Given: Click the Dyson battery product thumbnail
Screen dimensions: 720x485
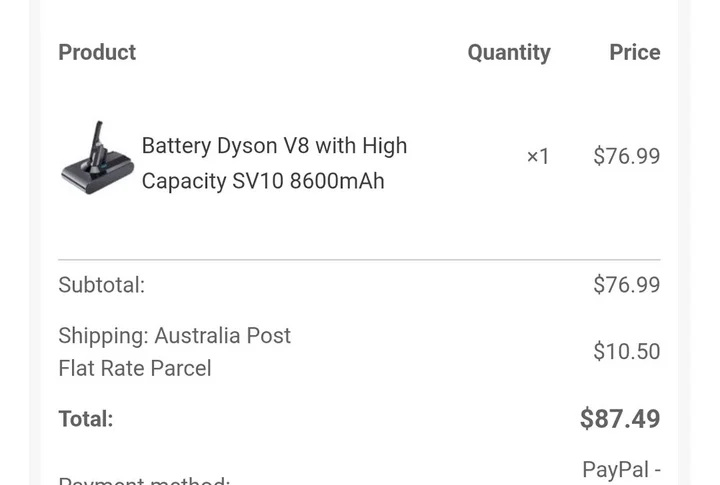Looking at the screenshot, I should 97,158.
